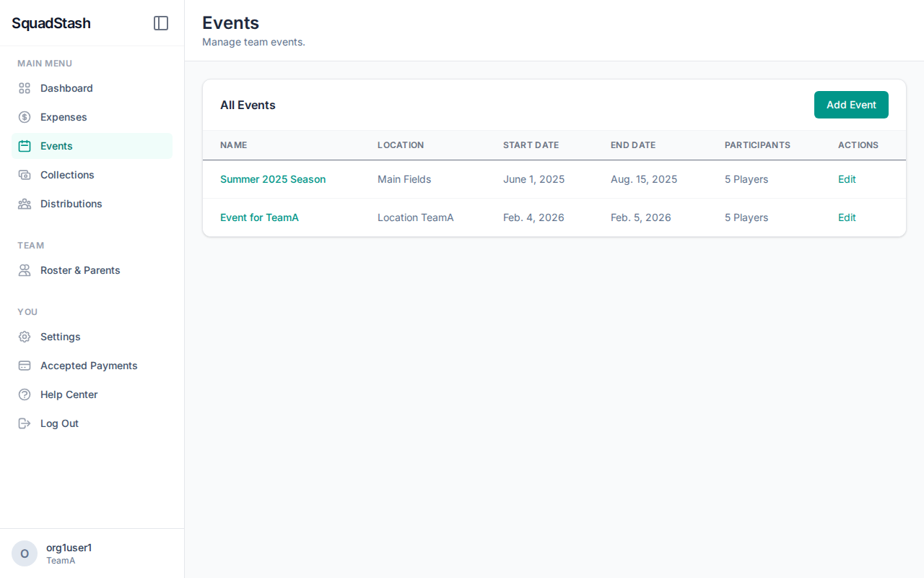Viewport: 924px width, 578px height.
Task: Click the Settings gear icon
Action: (24, 336)
